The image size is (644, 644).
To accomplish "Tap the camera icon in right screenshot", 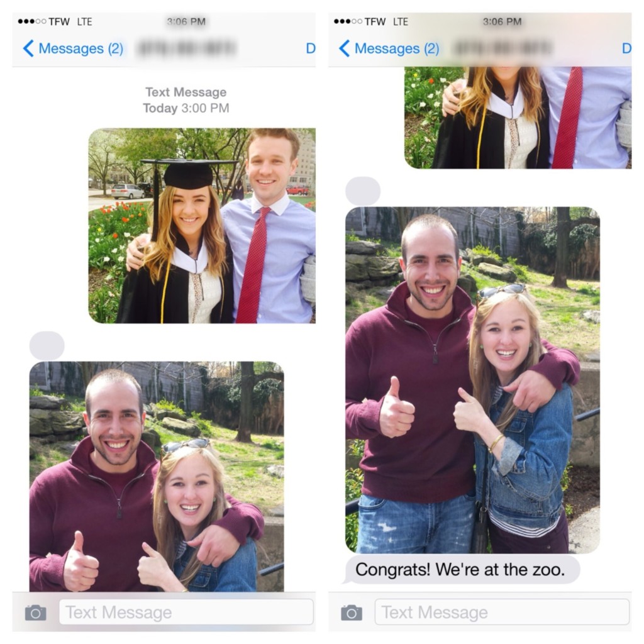I will [352, 613].
